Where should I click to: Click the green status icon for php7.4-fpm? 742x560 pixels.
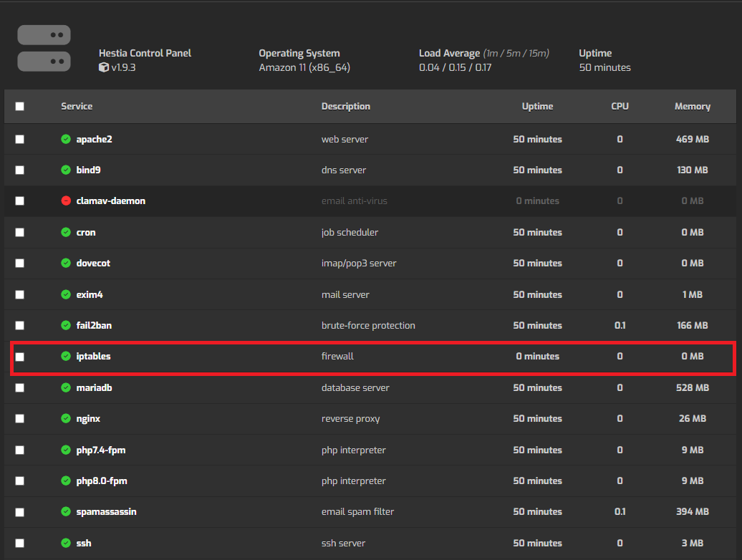pos(66,450)
